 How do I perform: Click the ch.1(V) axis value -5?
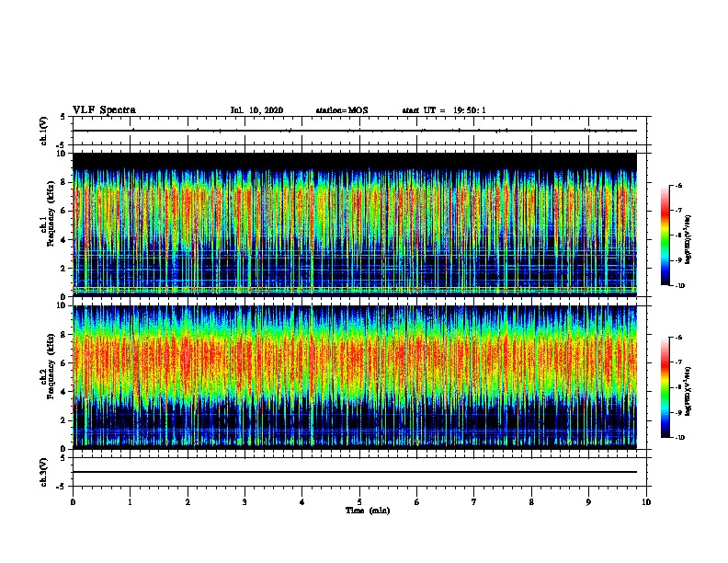tap(63, 145)
